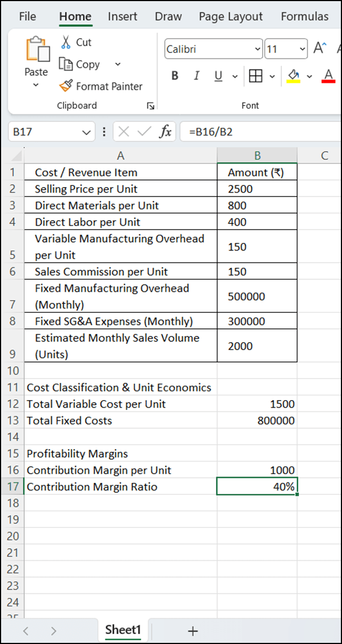Toggle Underline formatting
The width and height of the screenshot is (342, 644).
(219, 76)
